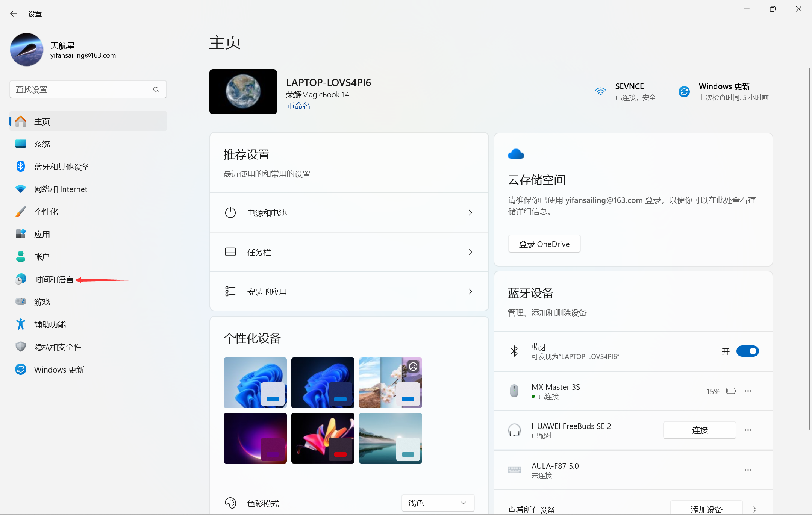Click the search magnifier icon

[x=156, y=90]
